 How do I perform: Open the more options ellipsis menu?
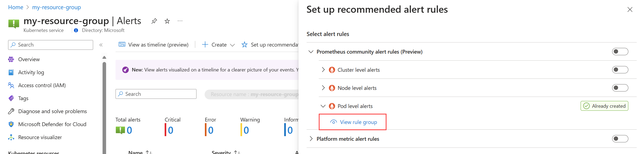click(x=180, y=21)
